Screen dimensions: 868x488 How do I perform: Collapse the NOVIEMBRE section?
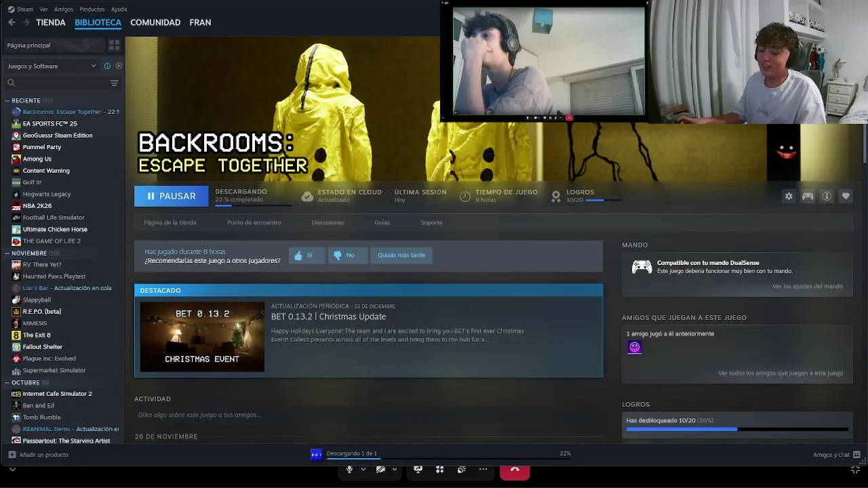pyautogui.click(x=7, y=253)
